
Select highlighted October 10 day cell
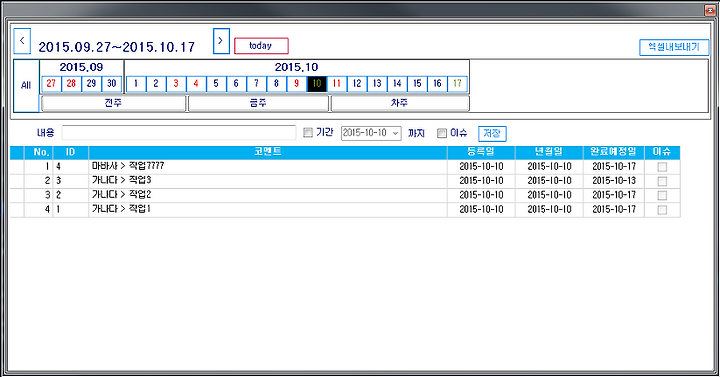[317, 84]
